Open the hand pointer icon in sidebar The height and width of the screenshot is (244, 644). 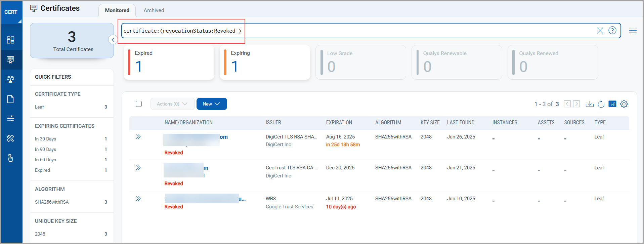(x=11, y=158)
